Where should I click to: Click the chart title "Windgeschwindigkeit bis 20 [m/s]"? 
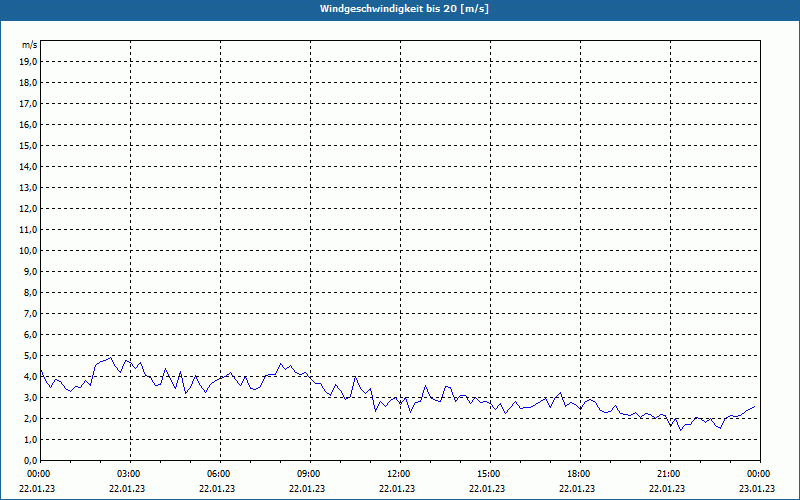point(404,9)
